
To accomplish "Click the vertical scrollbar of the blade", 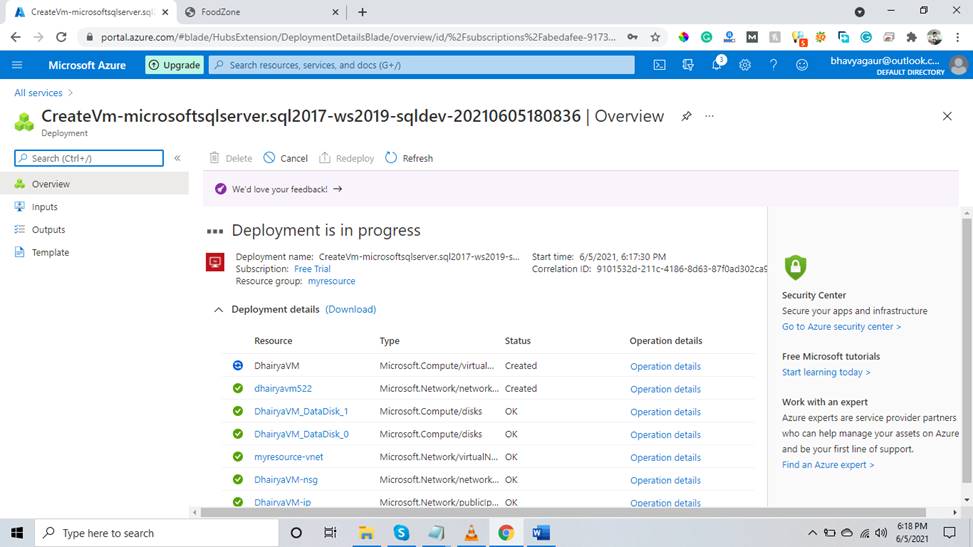I will 967,351.
